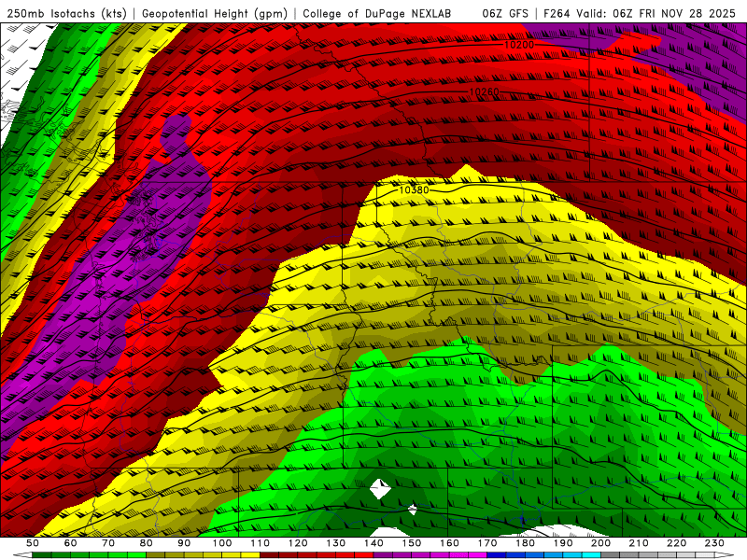This screenshot has width=747, height=560.
Task: Select the dark red swatch beside the 110 tick
Action: (x=269, y=555)
